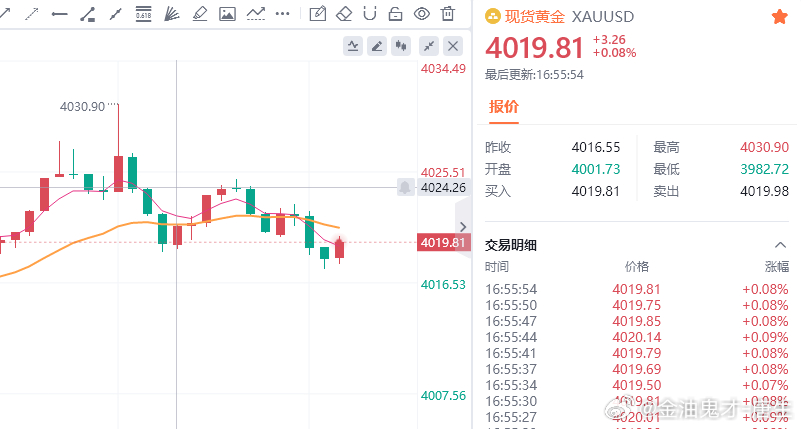801x429 pixels.
Task: Switch chart style with candlestick button
Action: [x=401, y=46]
